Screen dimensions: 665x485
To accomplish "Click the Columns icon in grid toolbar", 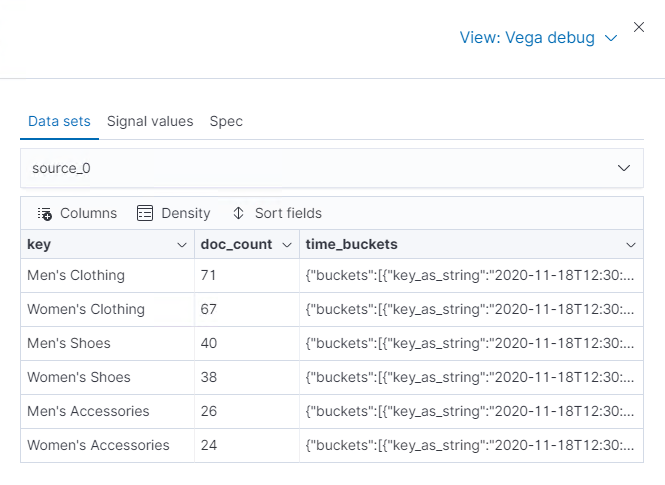I will [45, 213].
